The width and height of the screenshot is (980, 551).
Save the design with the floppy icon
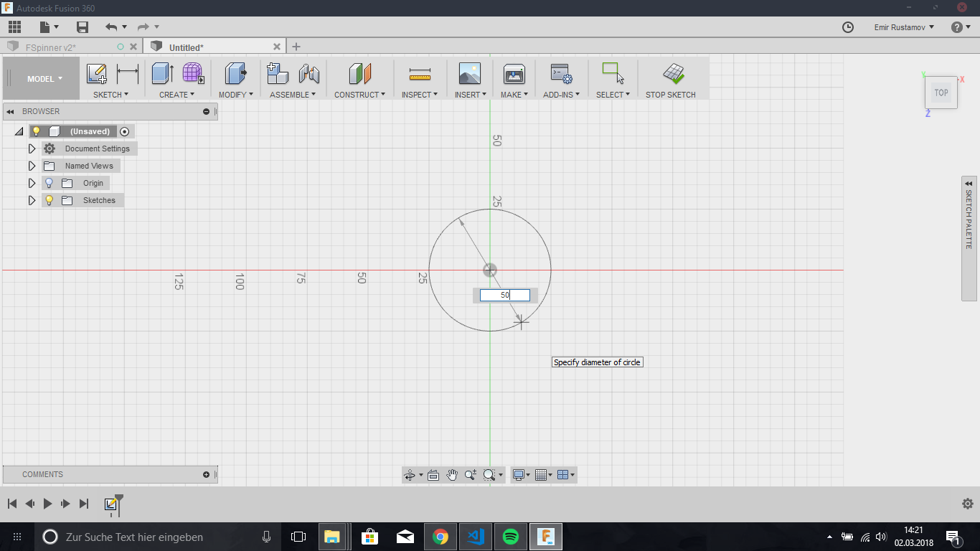point(83,27)
